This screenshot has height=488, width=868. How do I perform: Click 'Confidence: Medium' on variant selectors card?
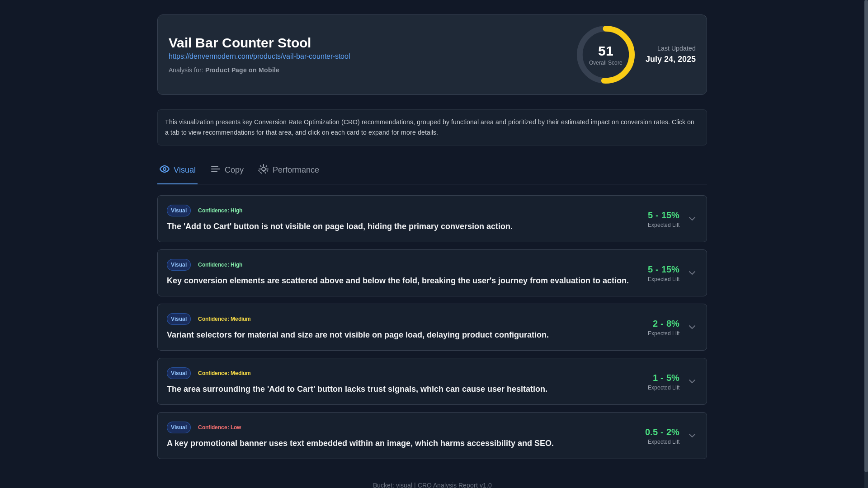[x=224, y=319]
